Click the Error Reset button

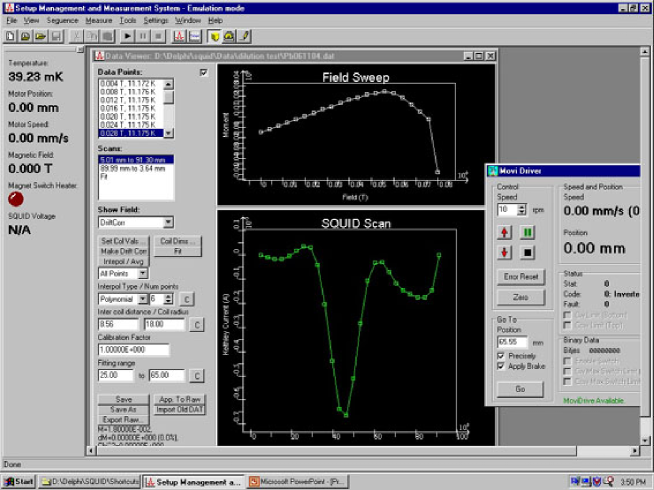(521, 276)
